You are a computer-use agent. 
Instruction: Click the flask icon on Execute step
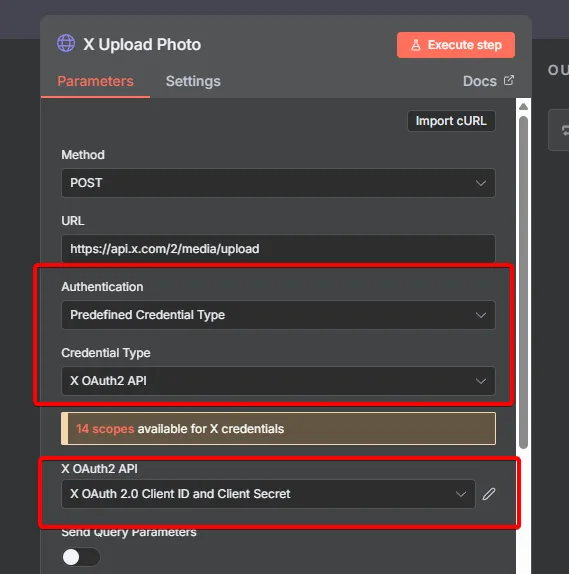click(x=416, y=45)
